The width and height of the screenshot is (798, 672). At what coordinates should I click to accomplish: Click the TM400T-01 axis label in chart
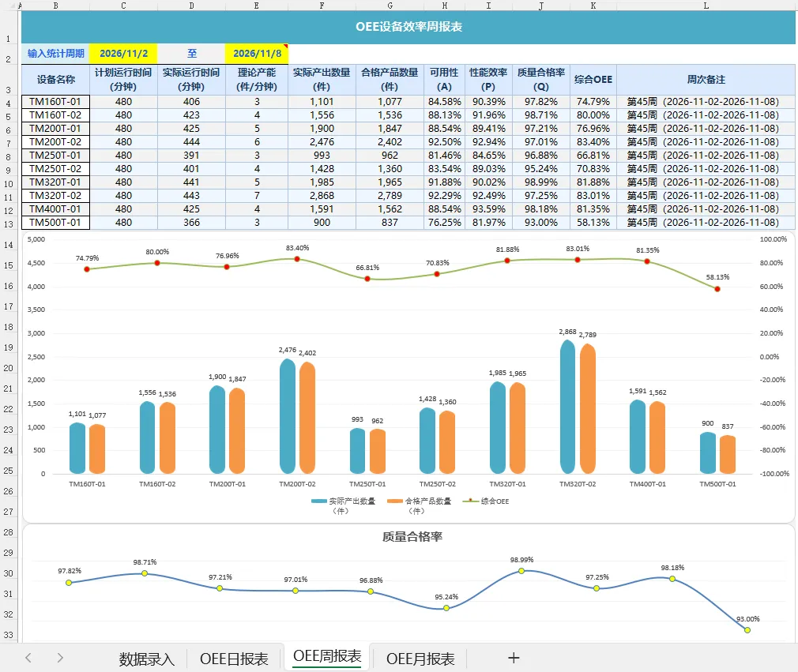pyautogui.click(x=647, y=484)
